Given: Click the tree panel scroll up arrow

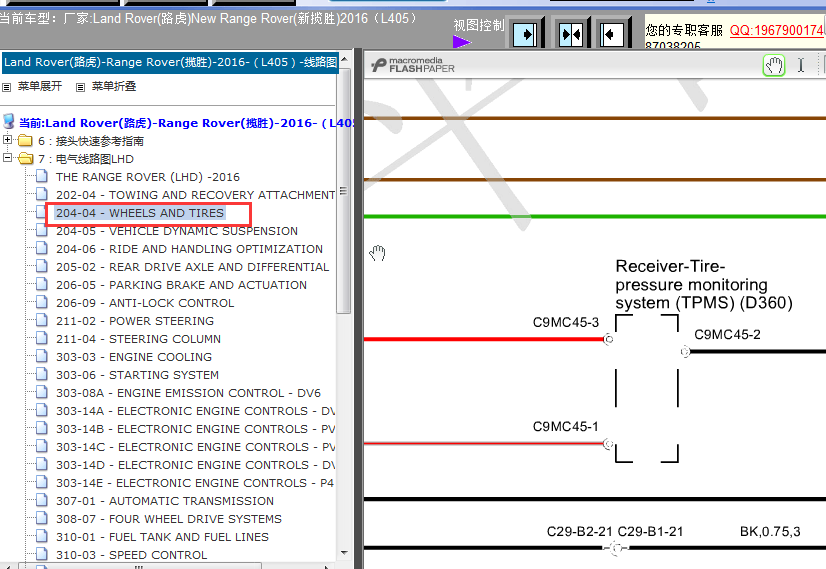Looking at the screenshot, I should [x=344, y=58].
